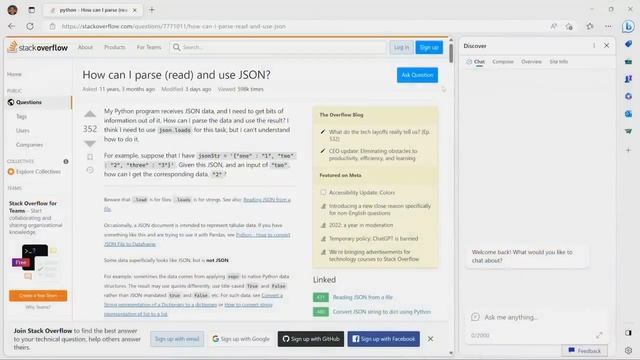The width and height of the screenshot is (640, 360).
Task: Open browser settings and more menu
Action: (x=608, y=26)
